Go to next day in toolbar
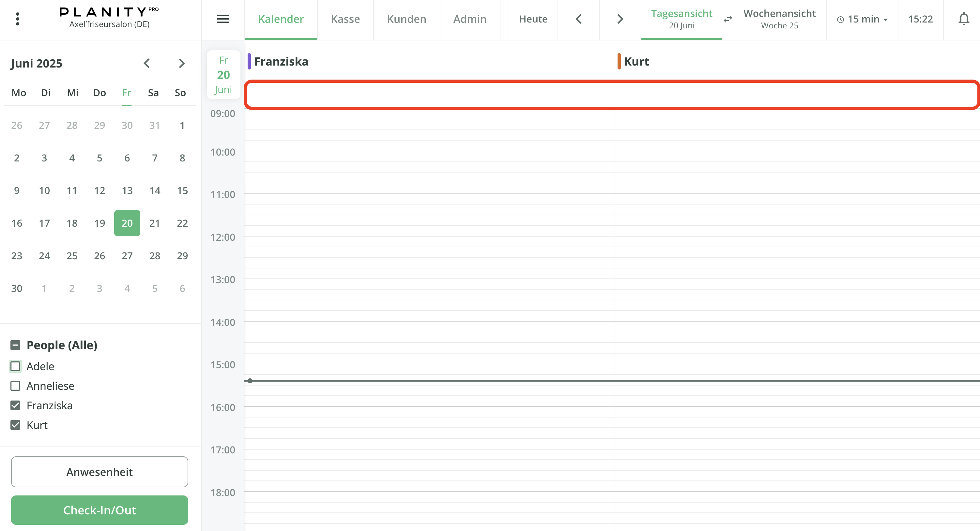This screenshot has width=980, height=531. tap(620, 19)
